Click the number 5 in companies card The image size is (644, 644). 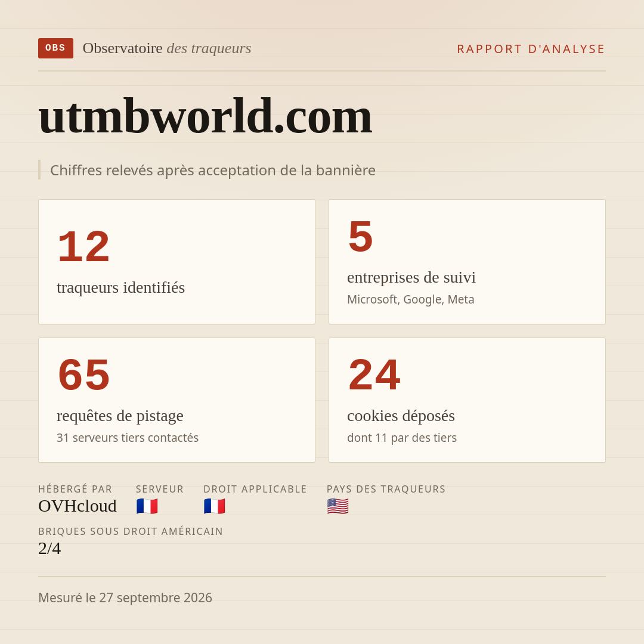click(361, 237)
